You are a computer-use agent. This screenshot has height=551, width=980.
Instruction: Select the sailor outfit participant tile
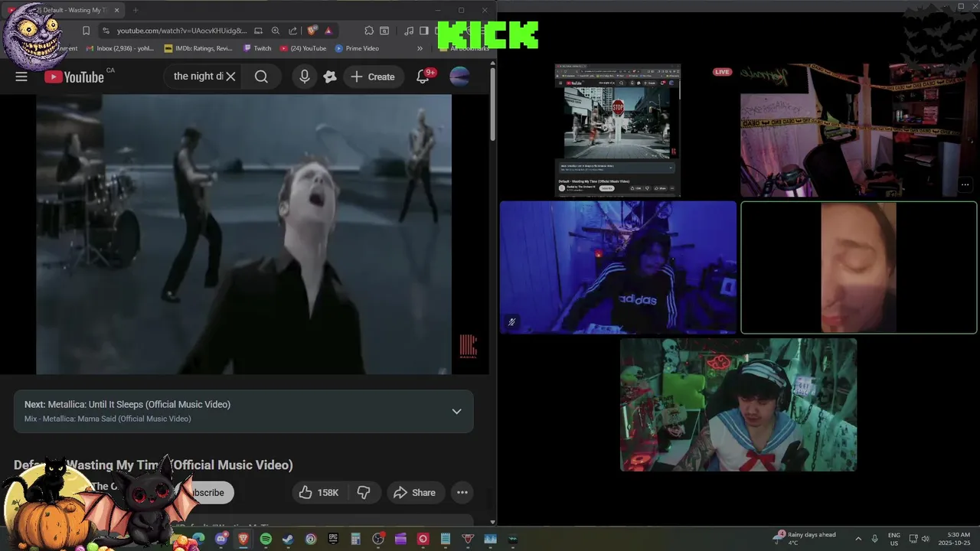pos(738,405)
